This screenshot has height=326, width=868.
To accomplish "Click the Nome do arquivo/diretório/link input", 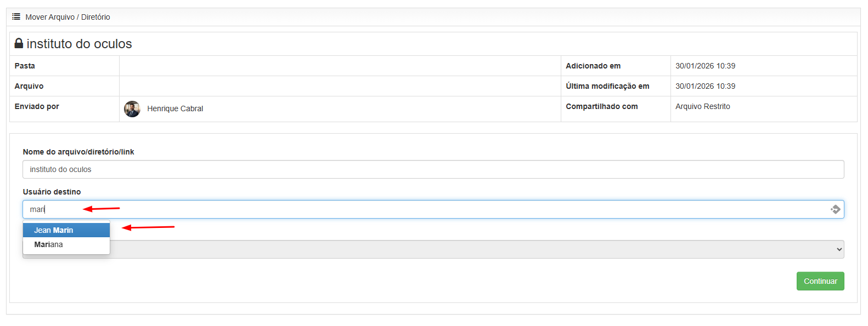I will pyautogui.click(x=433, y=169).
